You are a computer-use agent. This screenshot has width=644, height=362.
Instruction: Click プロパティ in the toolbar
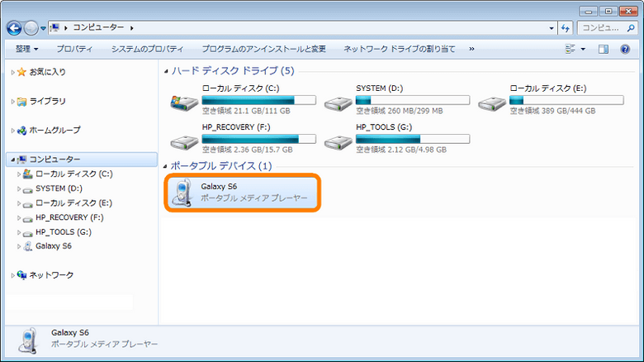[x=74, y=49]
